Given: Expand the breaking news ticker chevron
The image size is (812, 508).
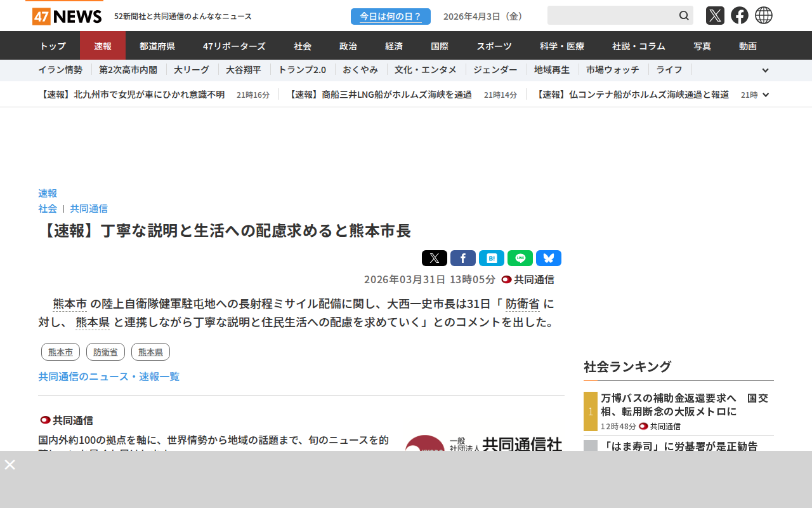Looking at the screenshot, I should point(766,95).
